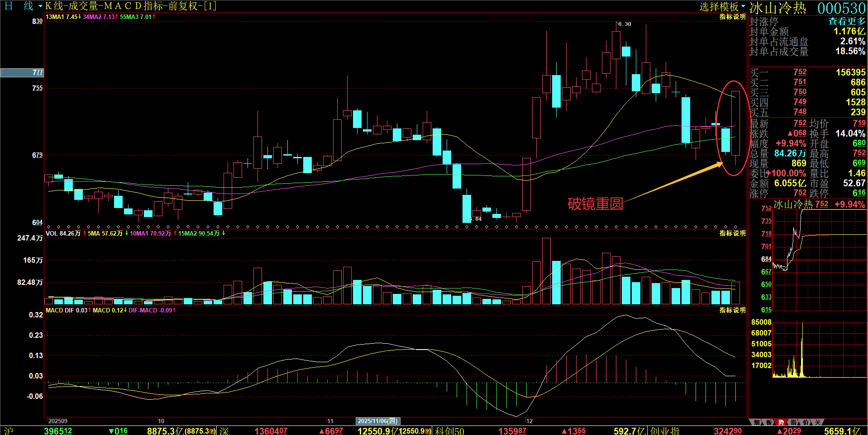The image size is (868, 435).
Task: Click the 委比 +100.00% value
Action: click(787, 173)
